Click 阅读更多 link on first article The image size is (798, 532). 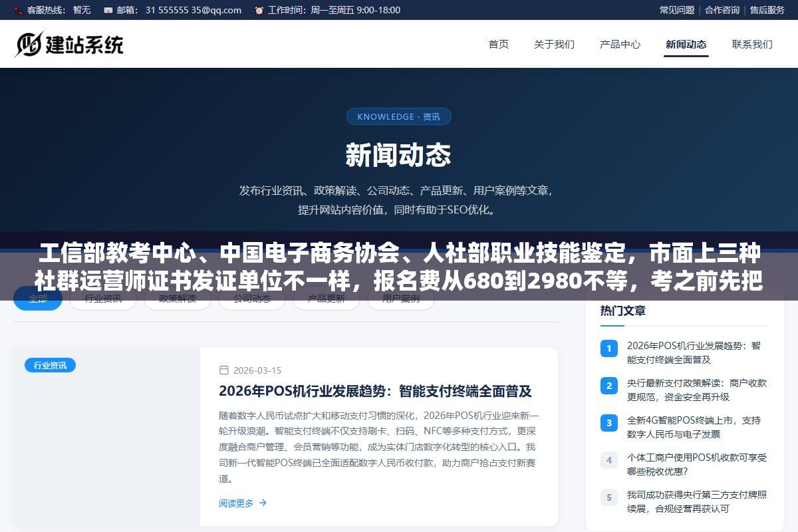click(x=243, y=503)
